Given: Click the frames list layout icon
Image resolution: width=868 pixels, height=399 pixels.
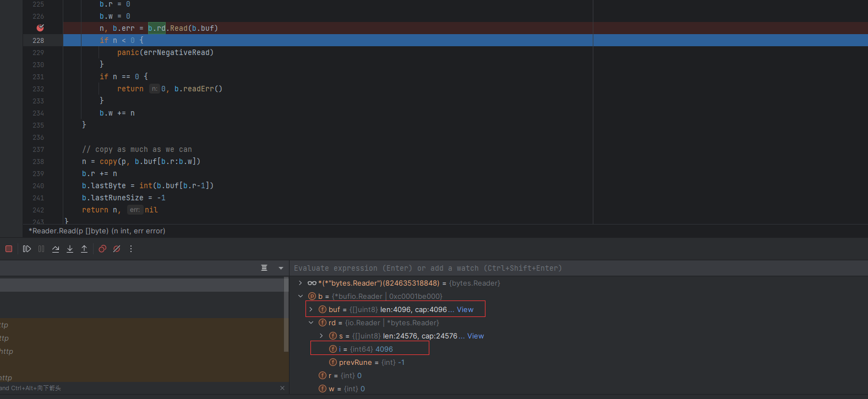Looking at the screenshot, I should point(264,268).
